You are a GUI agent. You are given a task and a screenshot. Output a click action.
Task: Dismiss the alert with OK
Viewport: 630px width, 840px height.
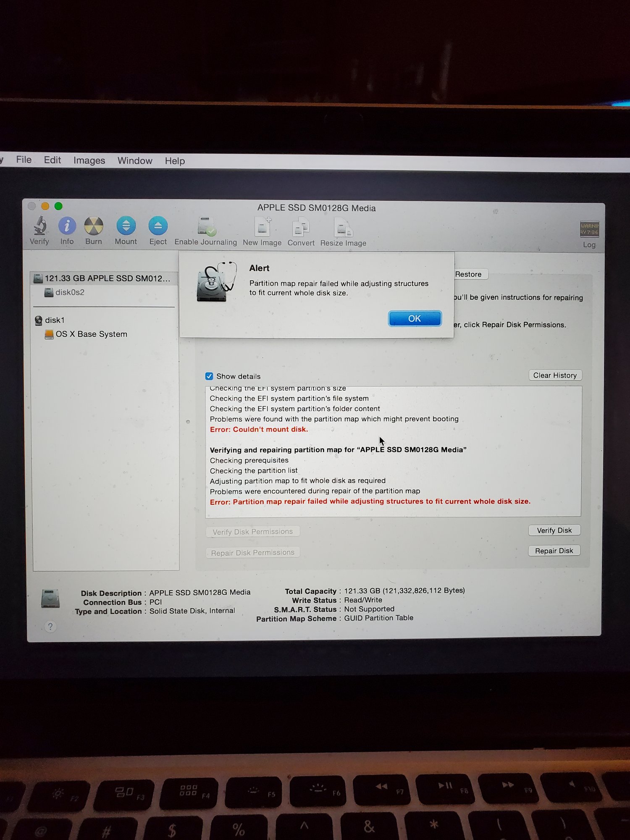pos(415,318)
